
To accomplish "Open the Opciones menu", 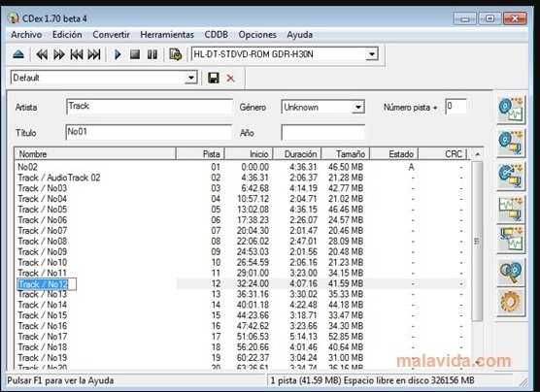I will point(257,35).
